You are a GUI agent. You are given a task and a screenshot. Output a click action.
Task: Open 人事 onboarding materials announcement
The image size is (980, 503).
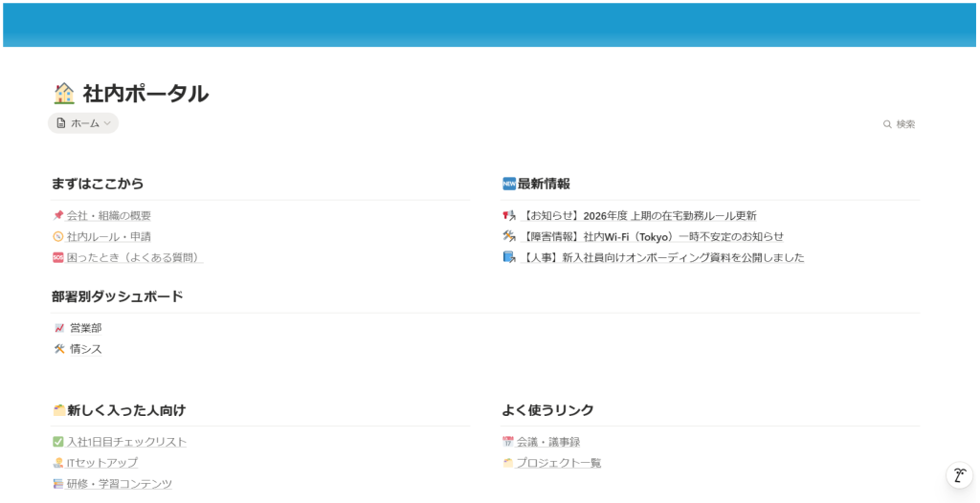pyautogui.click(x=664, y=258)
